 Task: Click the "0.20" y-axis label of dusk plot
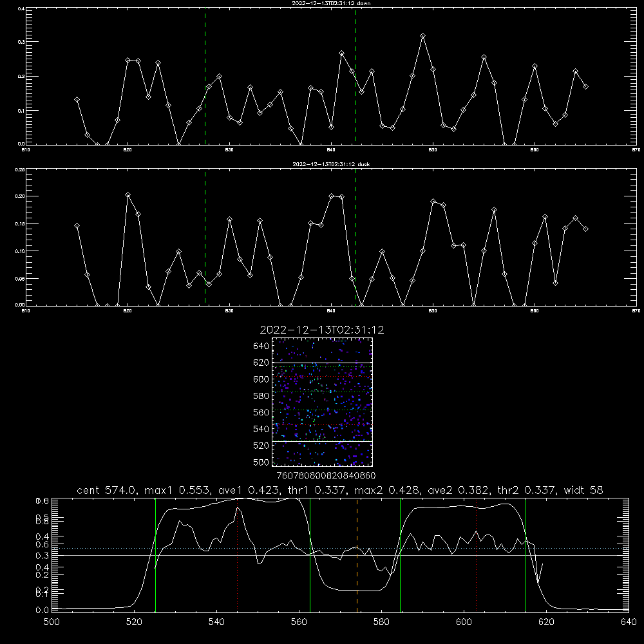pyautogui.click(x=20, y=196)
